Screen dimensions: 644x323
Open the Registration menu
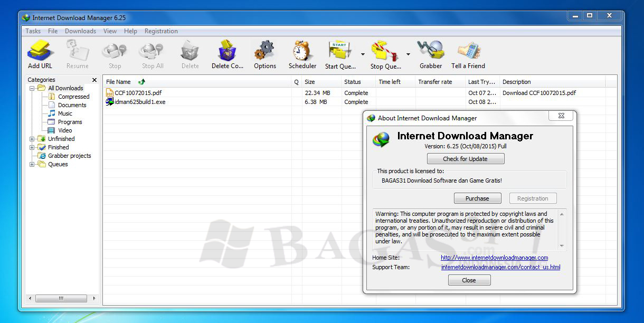161,31
